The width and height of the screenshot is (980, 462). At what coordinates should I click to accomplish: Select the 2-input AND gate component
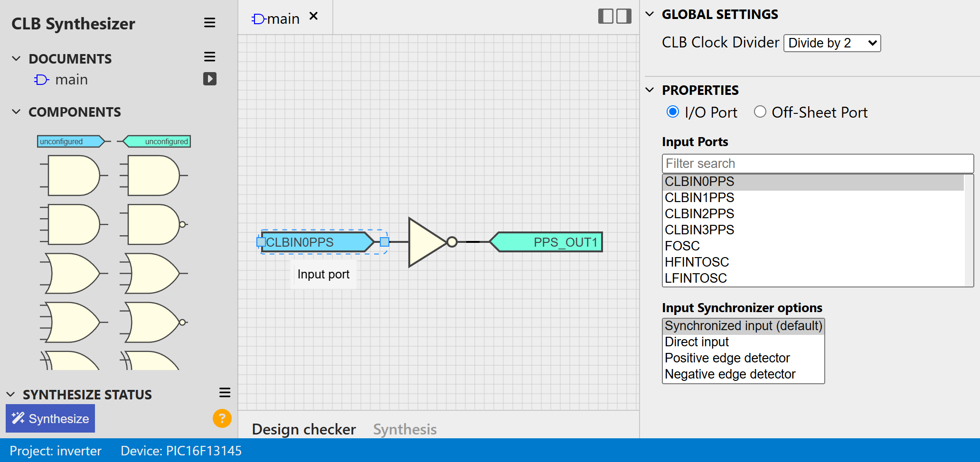[x=74, y=176]
